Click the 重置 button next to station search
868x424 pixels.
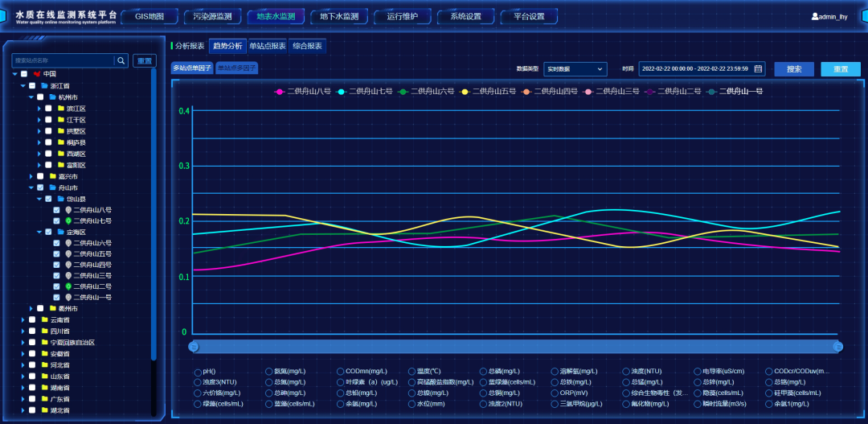(145, 60)
